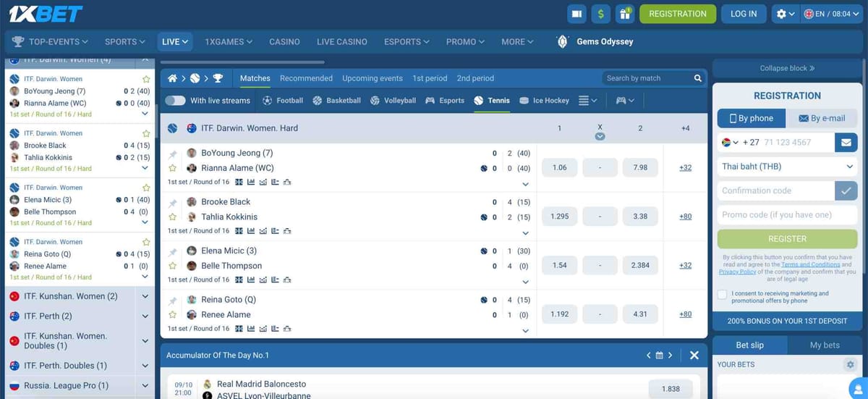The width and height of the screenshot is (868, 399).
Task: Click the search magnifier icon
Action: click(x=698, y=78)
